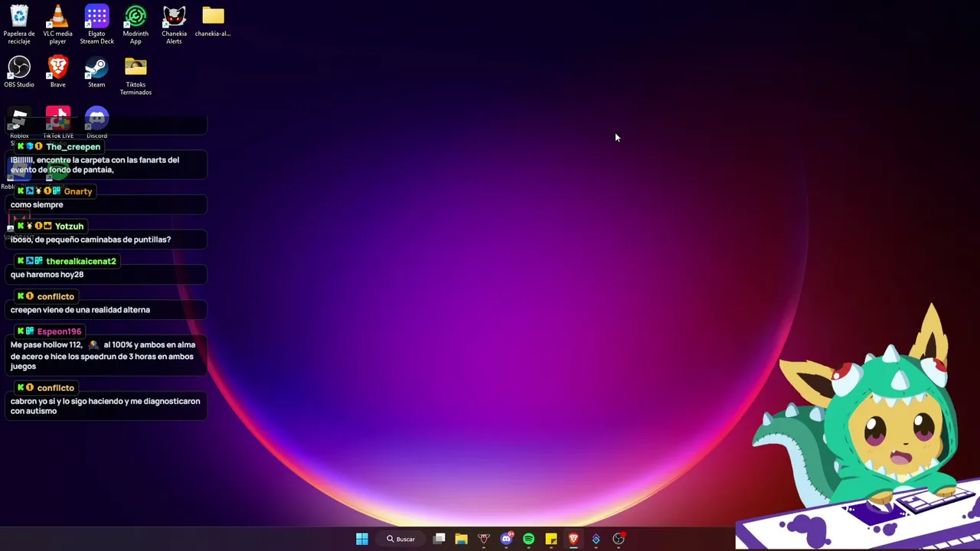Click the chat message "como siempre"
980x551 pixels.
click(x=37, y=205)
